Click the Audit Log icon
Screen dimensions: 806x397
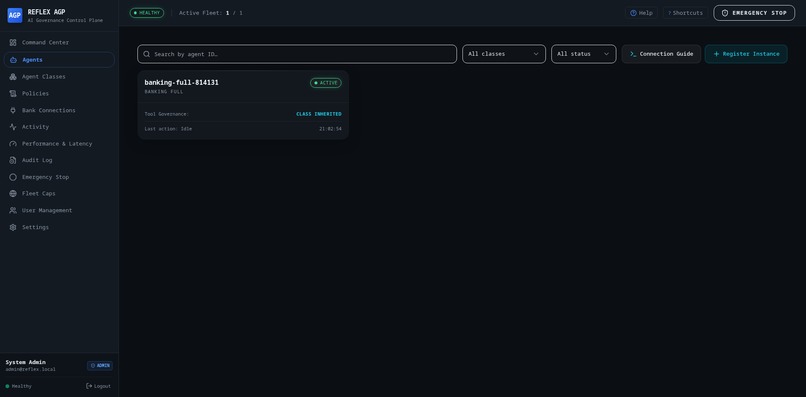pyautogui.click(x=13, y=160)
